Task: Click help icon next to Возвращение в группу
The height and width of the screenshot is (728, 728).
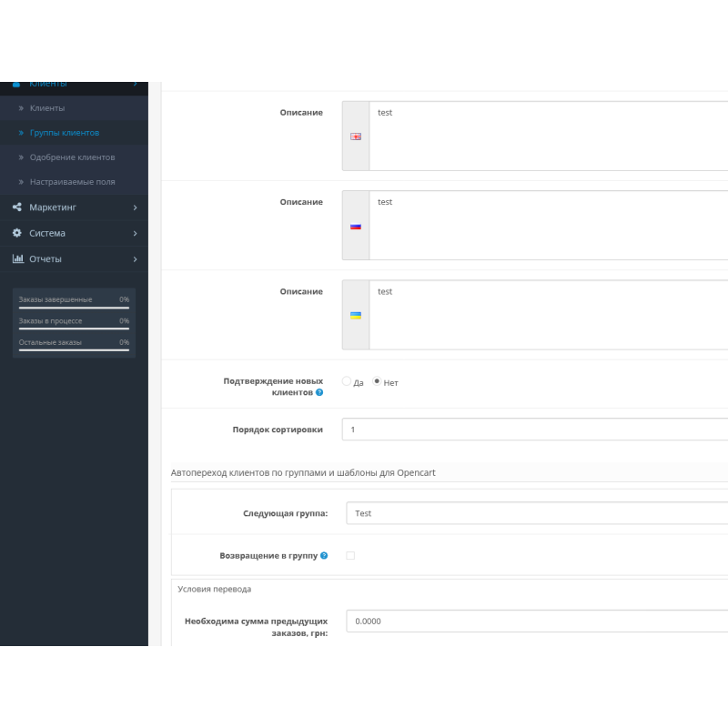Action: (324, 555)
